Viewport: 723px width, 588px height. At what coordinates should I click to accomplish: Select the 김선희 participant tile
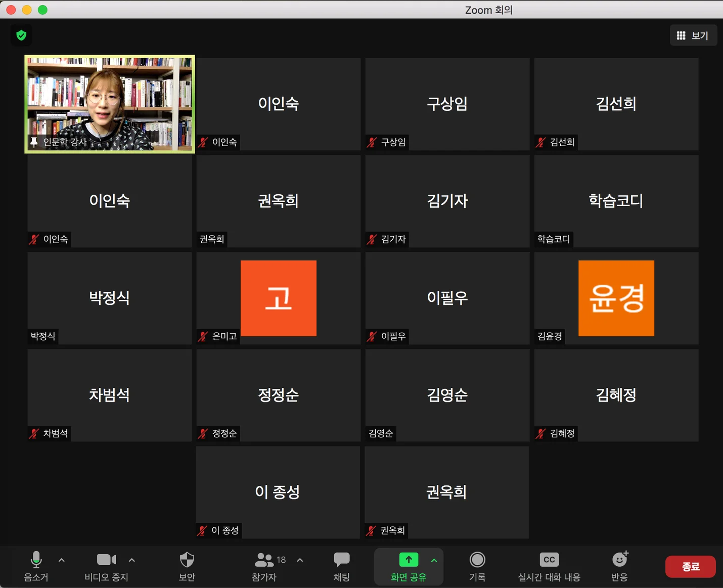pos(616,104)
